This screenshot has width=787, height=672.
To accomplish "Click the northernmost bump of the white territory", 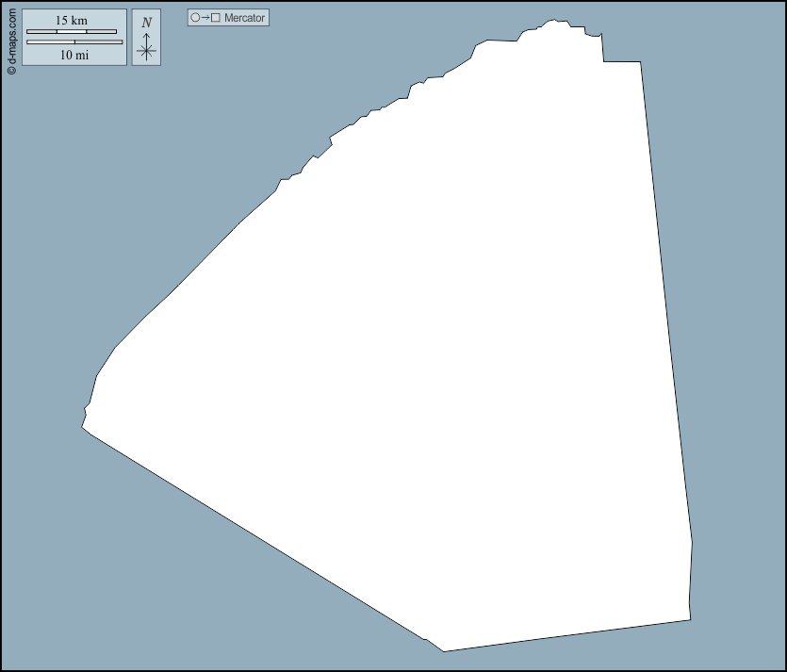I will click(x=558, y=21).
